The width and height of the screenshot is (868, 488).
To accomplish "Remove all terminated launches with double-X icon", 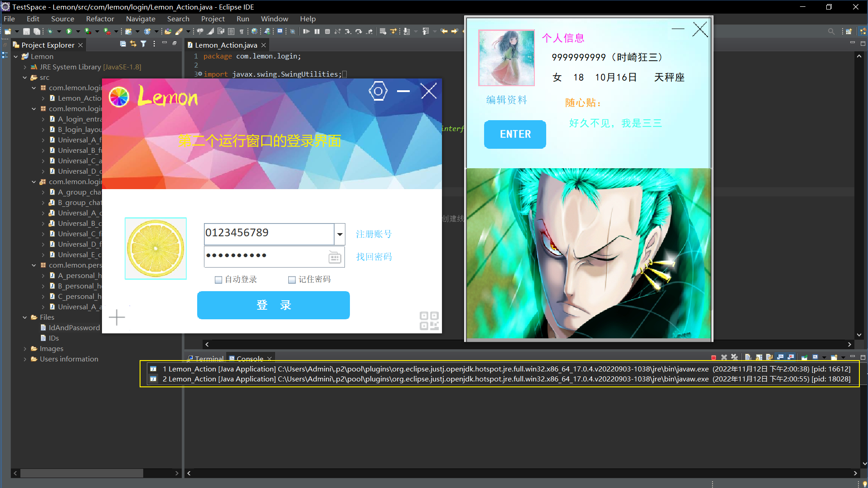I will click(734, 357).
